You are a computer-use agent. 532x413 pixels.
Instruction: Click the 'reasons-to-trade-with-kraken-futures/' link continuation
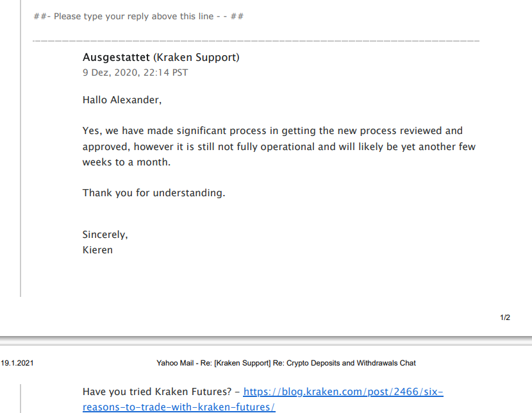click(179, 407)
